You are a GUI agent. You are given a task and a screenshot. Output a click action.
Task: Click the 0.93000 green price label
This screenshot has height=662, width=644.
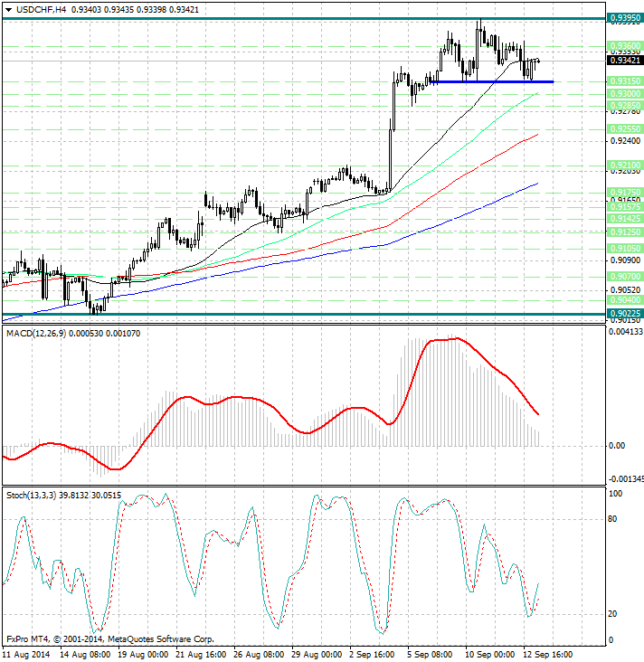[x=625, y=94]
